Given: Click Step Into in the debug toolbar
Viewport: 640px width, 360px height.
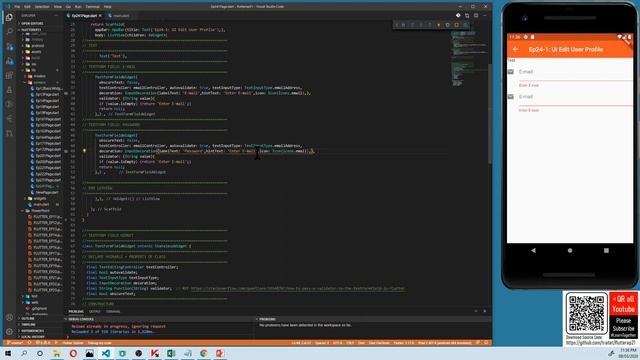Looking at the screenshot, I should [421, 25].
